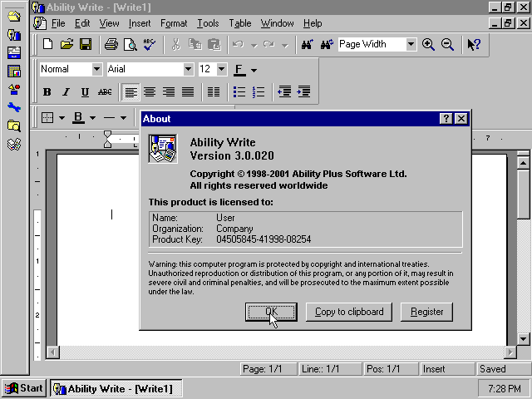Click the Redo arrow icon
The image size is (532, 399).
tap(269, 44)
